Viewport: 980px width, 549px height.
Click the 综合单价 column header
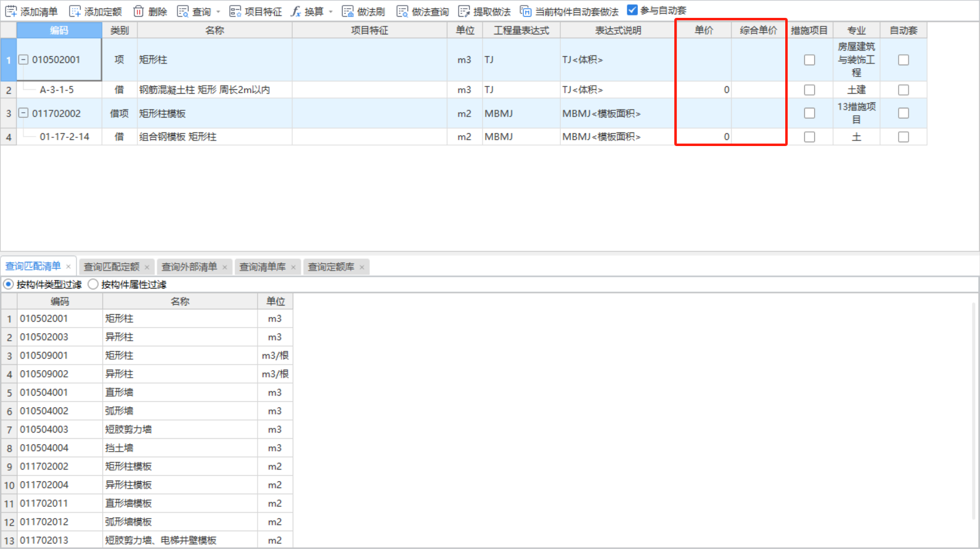click(x=759, y=30)
